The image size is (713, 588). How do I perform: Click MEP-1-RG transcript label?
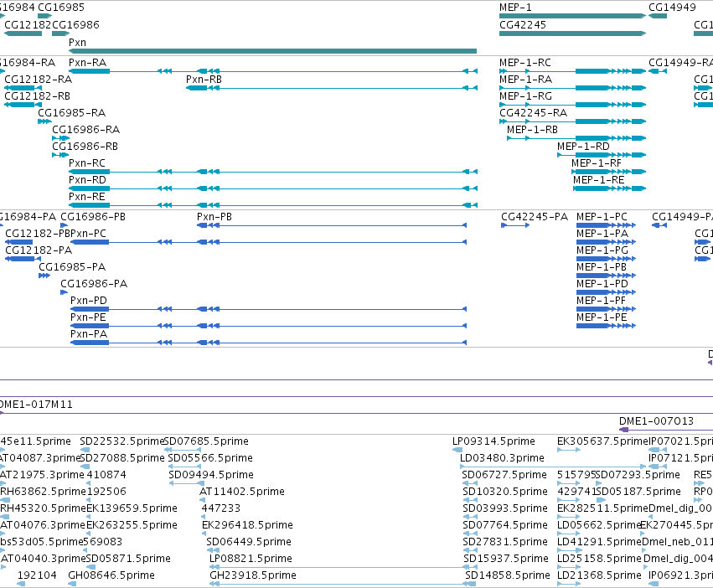tap(525, 96)
